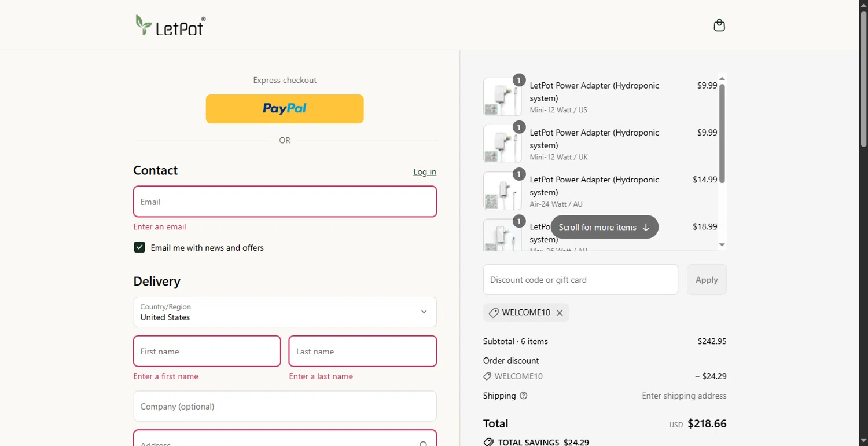Click order summary scrollbar down arrow
Image resolution: width=868 pixels, height=446 pixels.
722,245
